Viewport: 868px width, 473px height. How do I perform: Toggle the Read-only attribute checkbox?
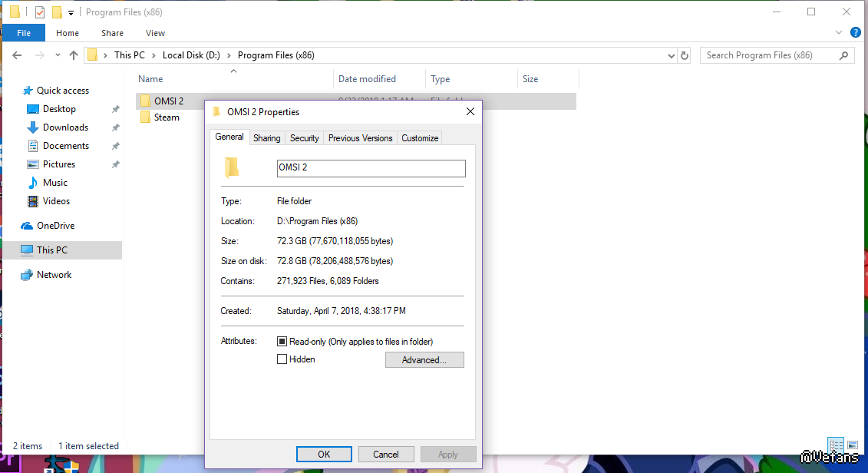coord(282,342)
